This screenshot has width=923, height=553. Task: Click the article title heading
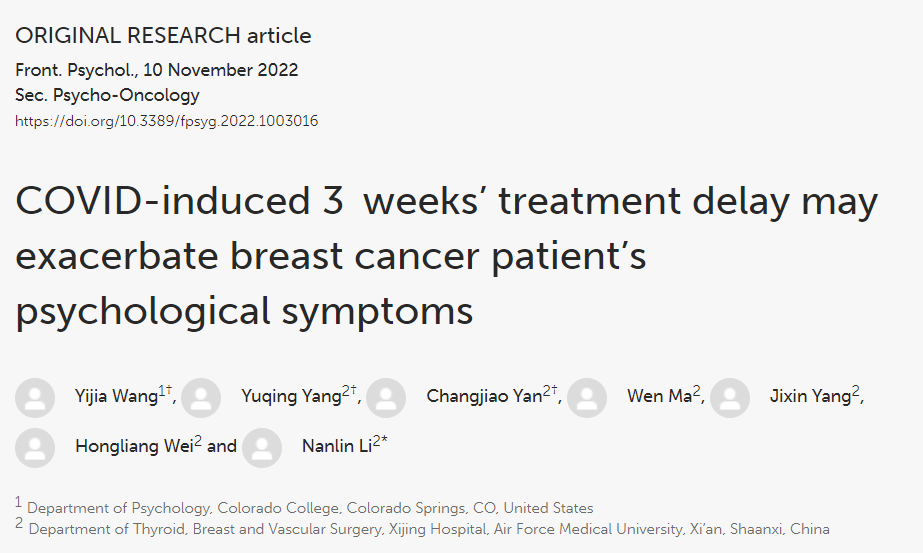click(446, 257)
